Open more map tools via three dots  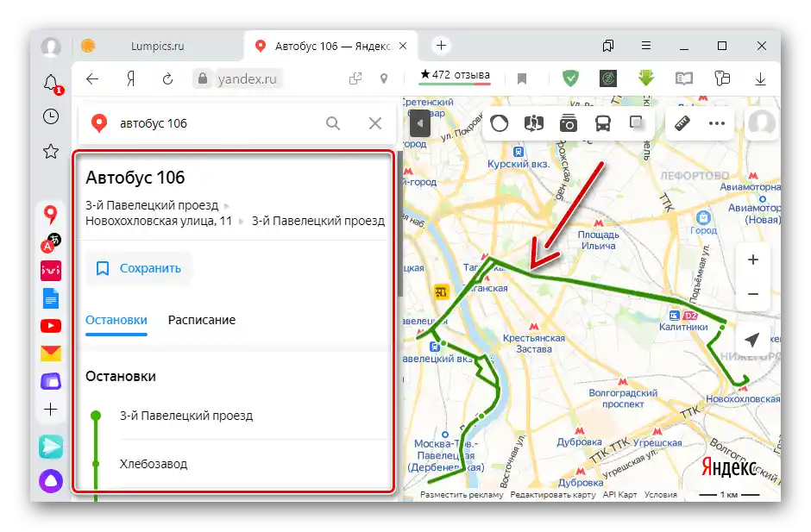[x=716, y=123]
